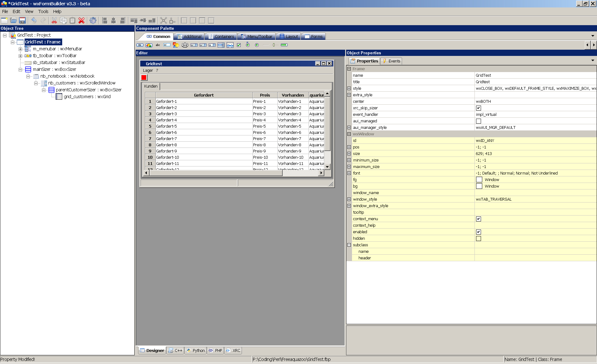This screenshot has height=364, width=597.
Task: Add a wxCheckBox from the Common palette
Action: 239,45
